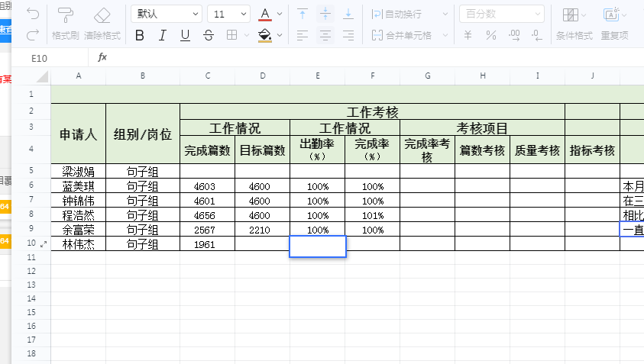This screenshot has width=644, height=364.
Task: Click the cell with value 4656
Action: (208, 215)
